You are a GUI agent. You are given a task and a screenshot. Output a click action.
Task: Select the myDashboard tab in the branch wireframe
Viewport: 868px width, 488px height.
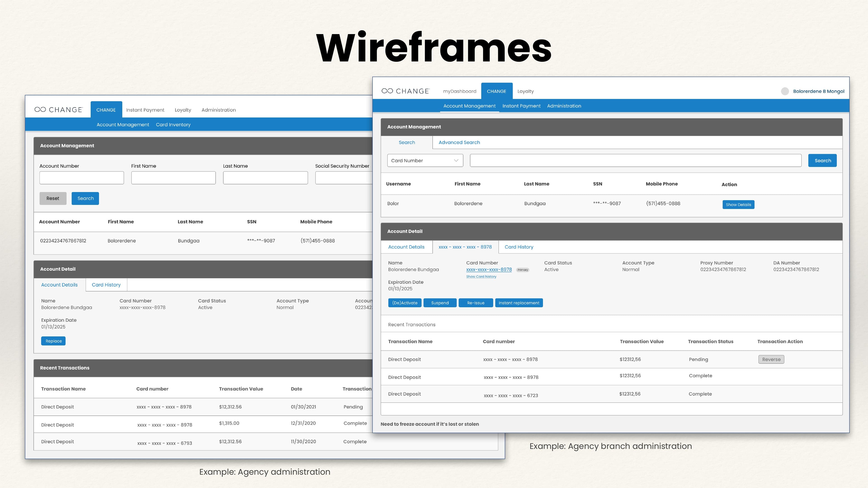(x=459, y=91)
